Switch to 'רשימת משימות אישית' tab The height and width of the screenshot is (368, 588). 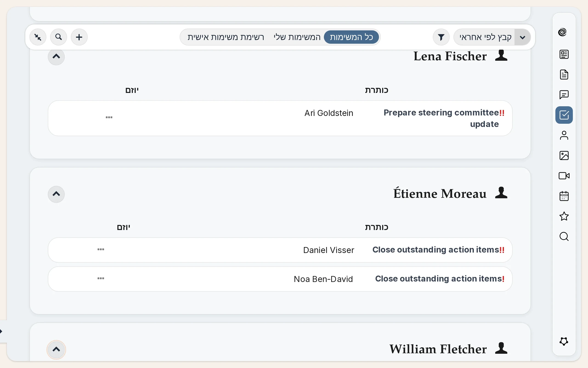(226, 37)
